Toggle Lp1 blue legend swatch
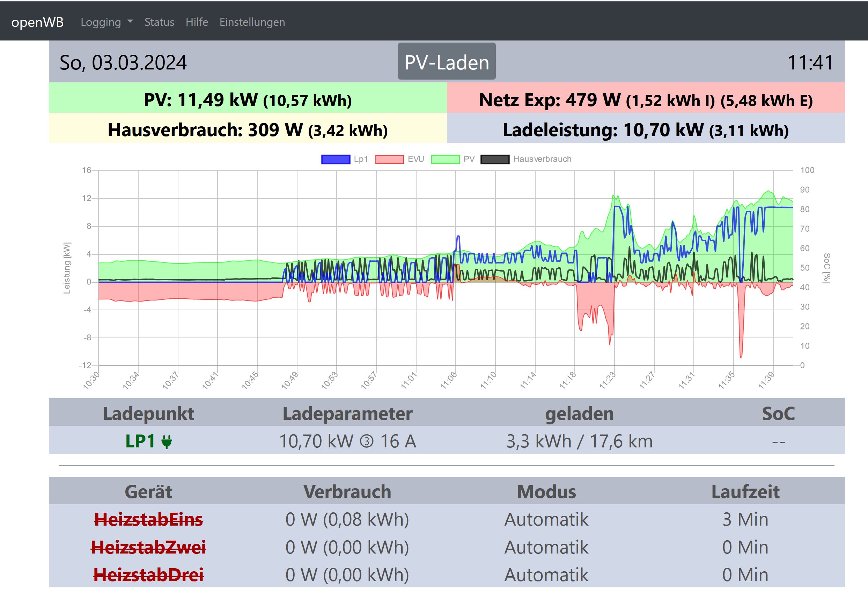This screenshot has width=868, height=594. pos(336,159)
